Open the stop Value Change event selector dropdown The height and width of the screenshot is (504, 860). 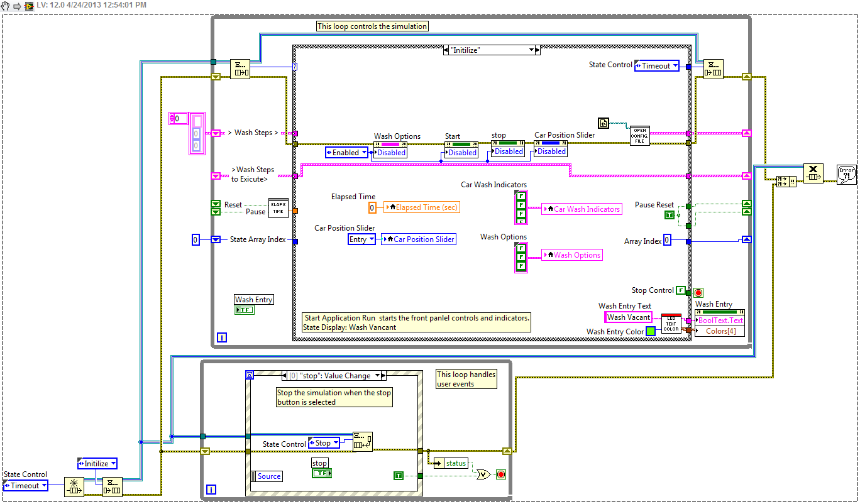377,375
